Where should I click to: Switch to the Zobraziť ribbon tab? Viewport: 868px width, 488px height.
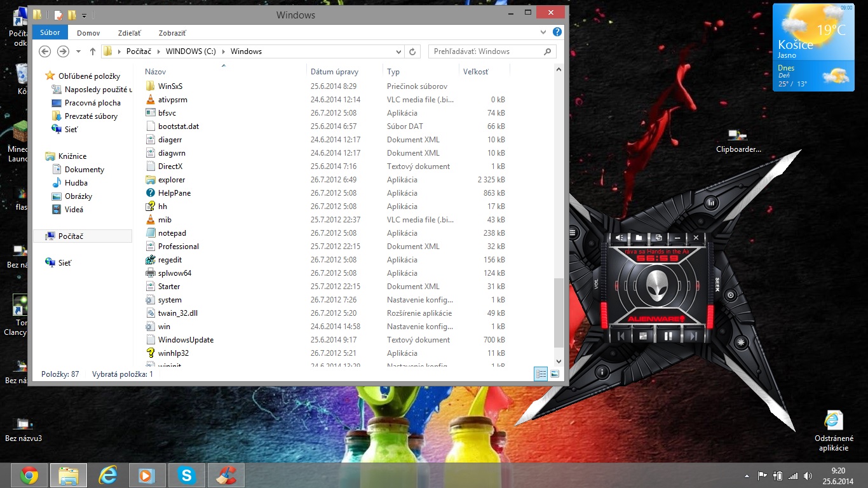[x=172, y=32]
